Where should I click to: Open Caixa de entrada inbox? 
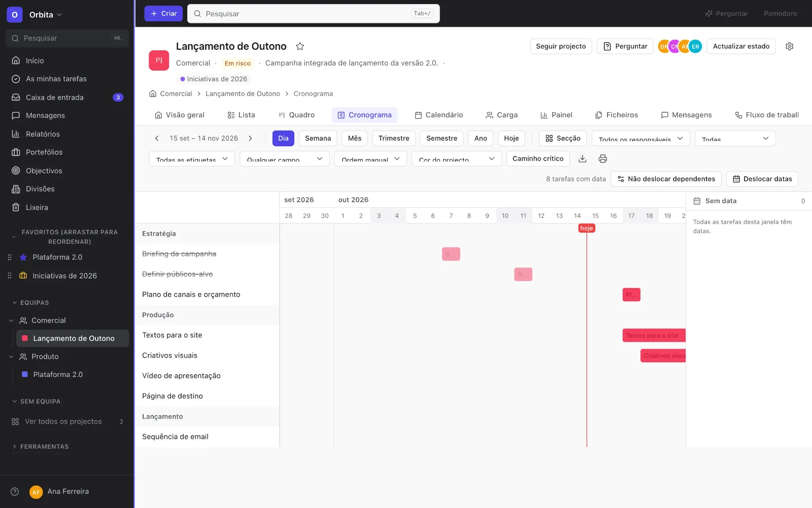(x=67, y=97)
